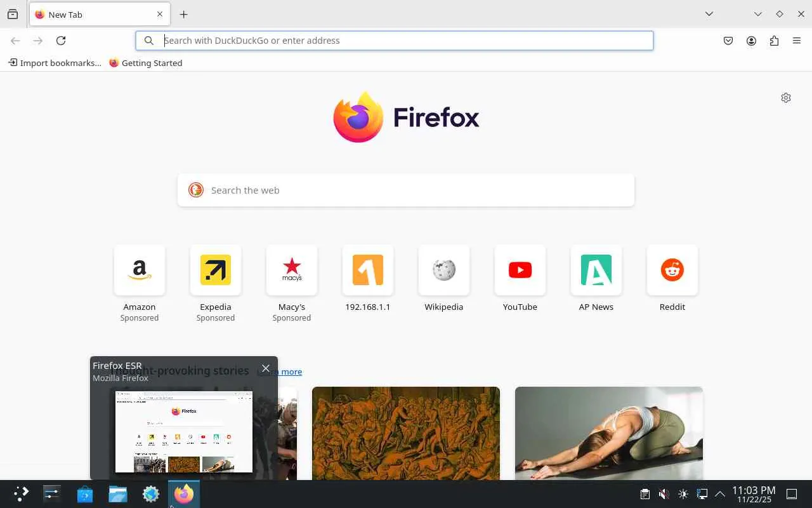Open the gear settings app in taskbar
The height and width of the screenshot is (508, 812).
(x=151, y=494)
